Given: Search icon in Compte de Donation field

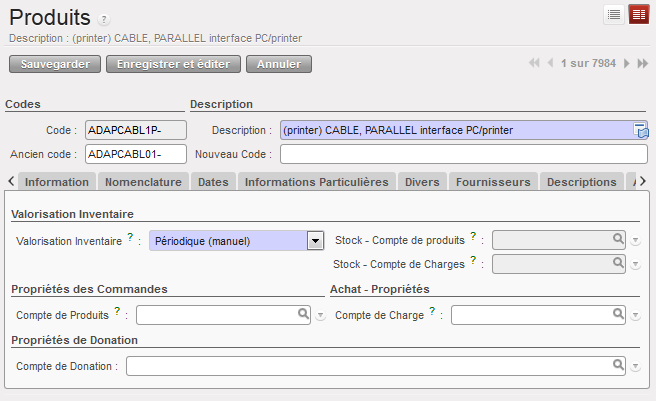Looking at the screenshot, I should coord(618,365).
